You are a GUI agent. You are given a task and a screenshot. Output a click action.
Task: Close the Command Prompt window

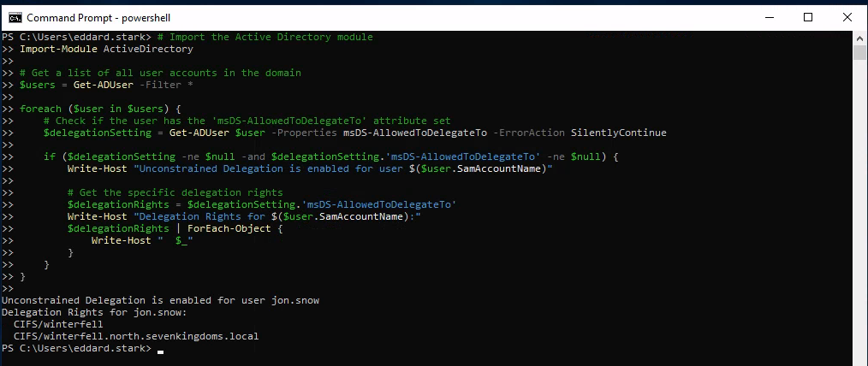coord(847,17)
